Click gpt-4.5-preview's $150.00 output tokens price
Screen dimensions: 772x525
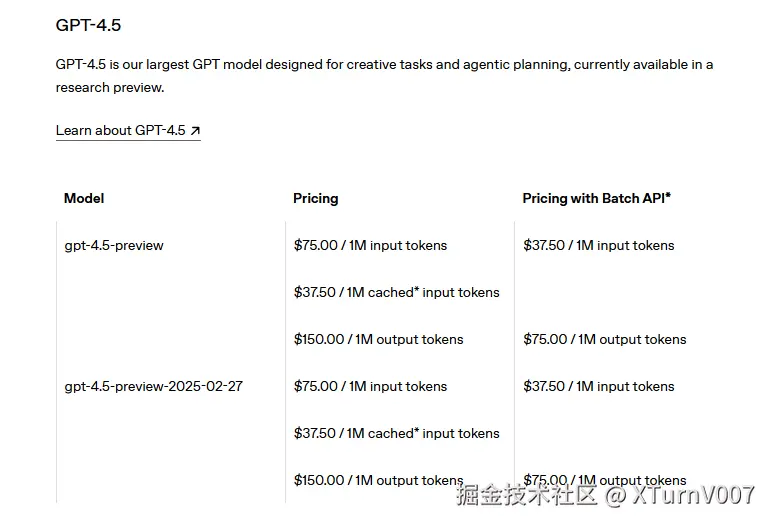point(378,339)
